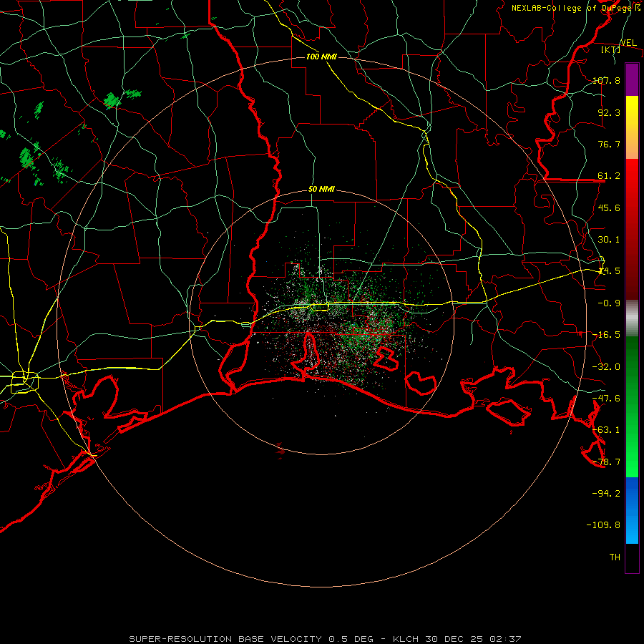Viewport: 644px width, 644px height.
Task: Click the VEL legend heading
Action: tap(628, 42)
